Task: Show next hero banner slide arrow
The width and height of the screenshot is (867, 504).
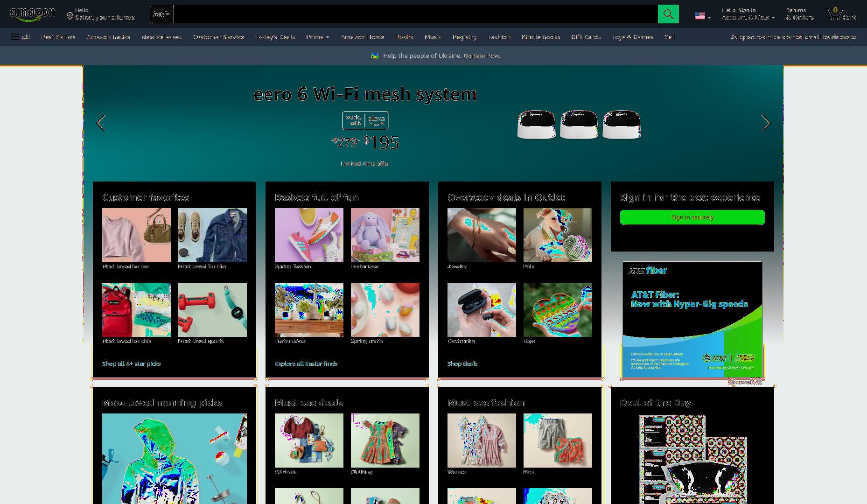Action: pos(766,123)
